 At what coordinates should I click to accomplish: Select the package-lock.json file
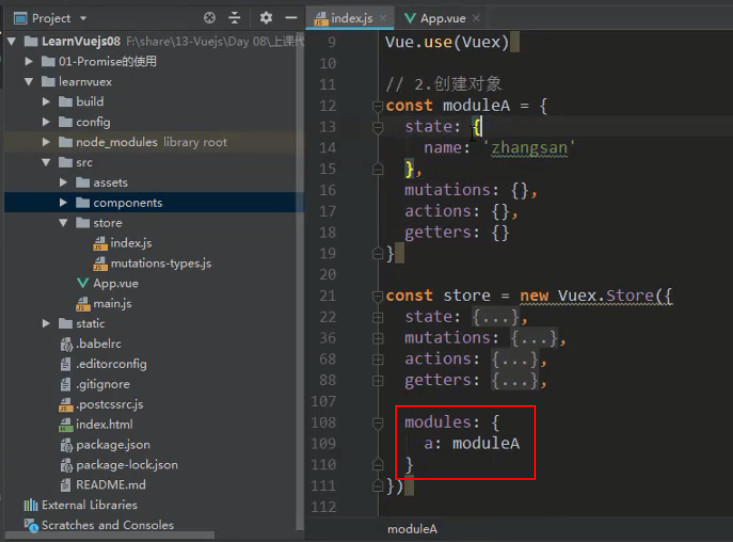point(119,464)
